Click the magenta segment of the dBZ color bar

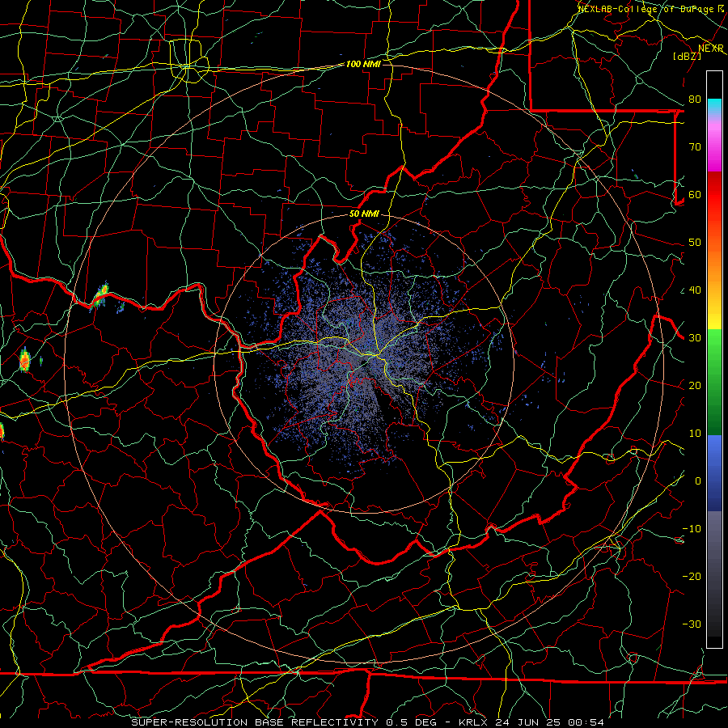[714, 149]
